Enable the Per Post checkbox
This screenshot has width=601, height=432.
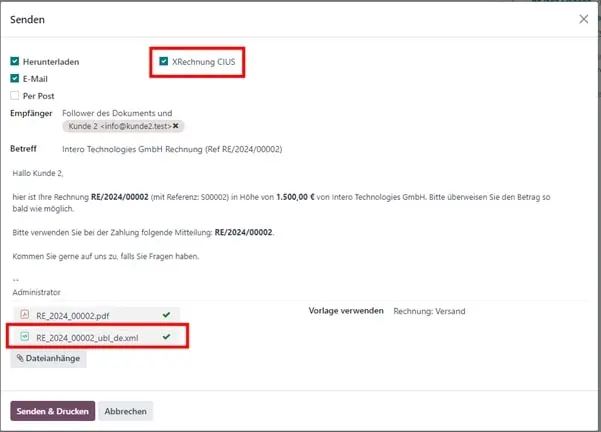coord(15,95)
